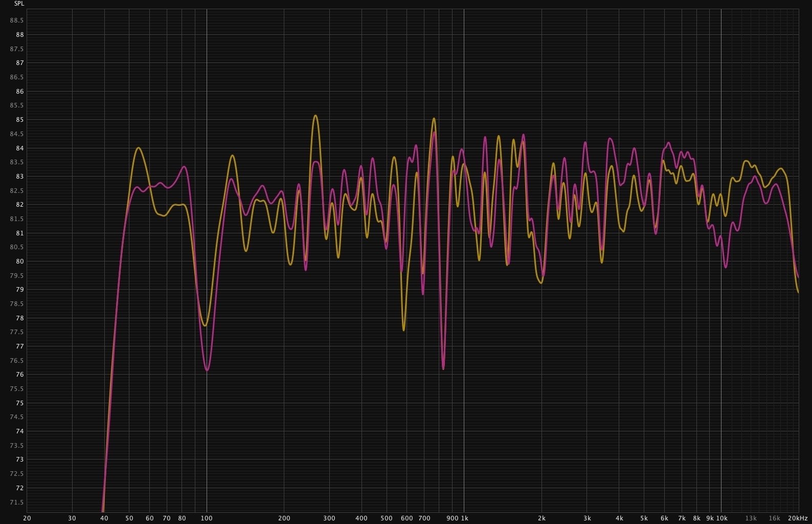Select the 74.5 dB tick label

17,417
